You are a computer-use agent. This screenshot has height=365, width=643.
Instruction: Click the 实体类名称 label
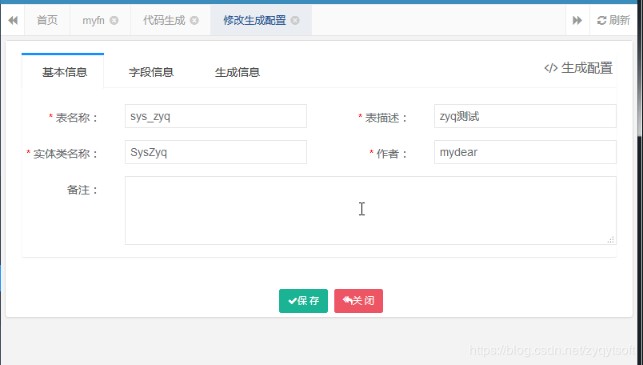(x=62, y=154)
